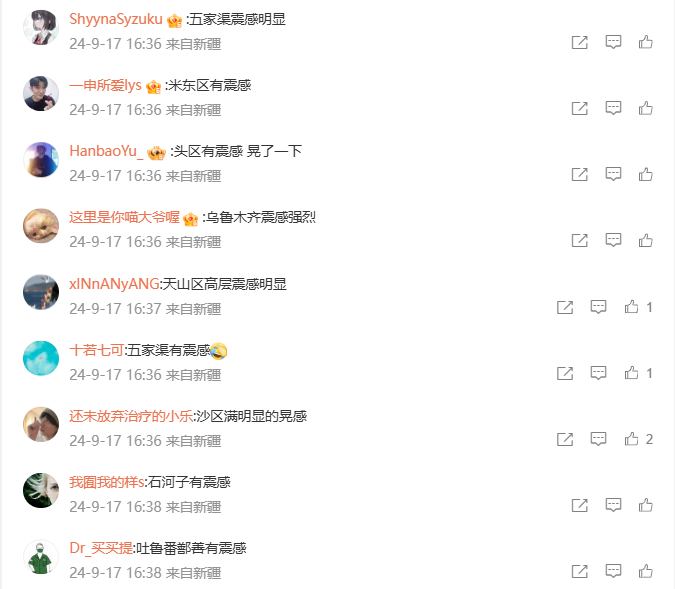Visit 这里是你喵大爷喔 user profile
Screen dimensions: 675x589
(124, 217)
